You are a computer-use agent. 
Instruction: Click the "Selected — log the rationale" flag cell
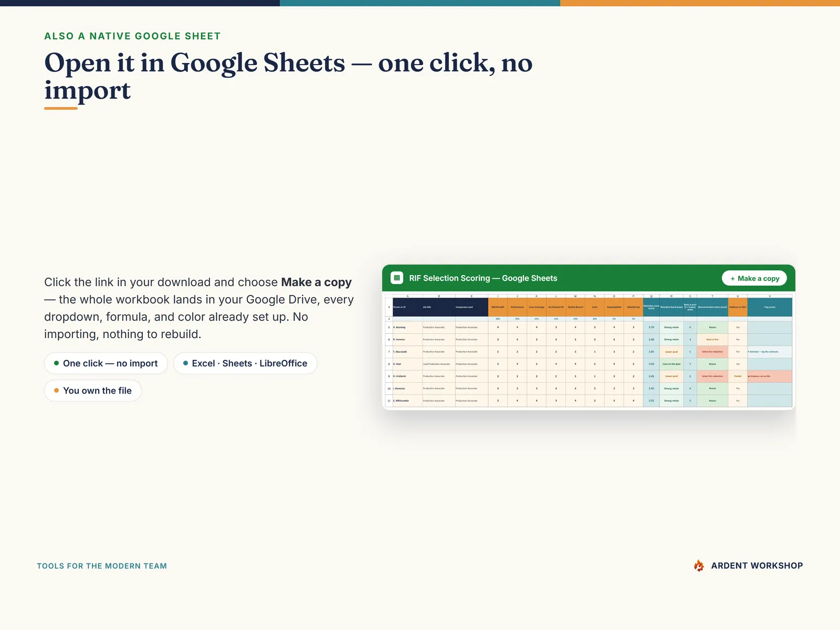point(770,352)
